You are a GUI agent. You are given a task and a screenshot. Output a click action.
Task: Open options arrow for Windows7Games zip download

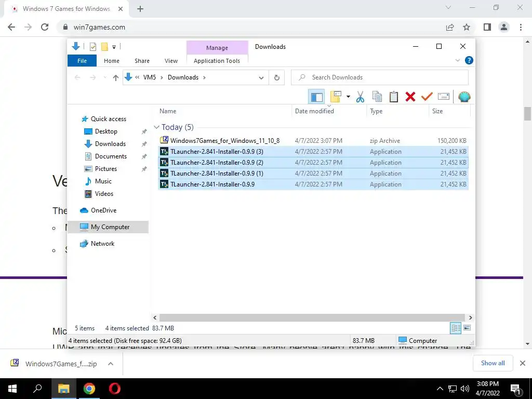[x=111, y=364]
